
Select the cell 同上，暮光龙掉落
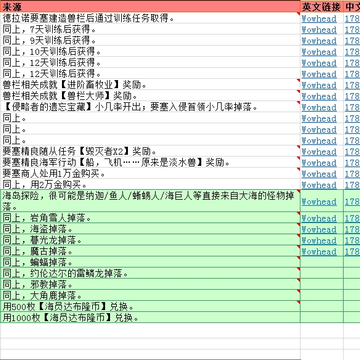(x=150, y=239)
